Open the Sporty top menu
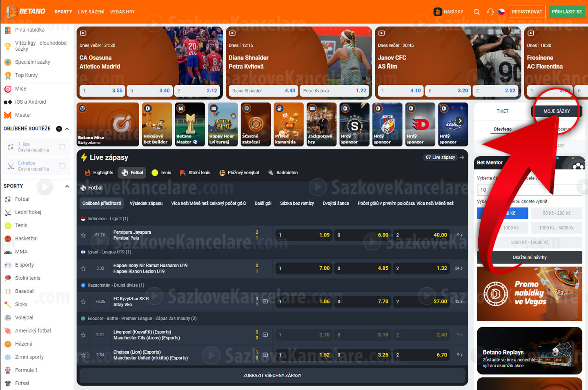Viewport: 588px width, 390px height. point(63,12)
